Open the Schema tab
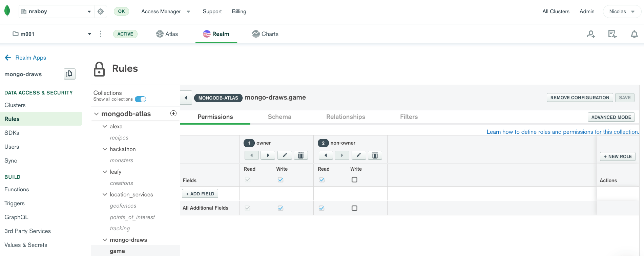The image size is (644, 256). pos(279,117)
